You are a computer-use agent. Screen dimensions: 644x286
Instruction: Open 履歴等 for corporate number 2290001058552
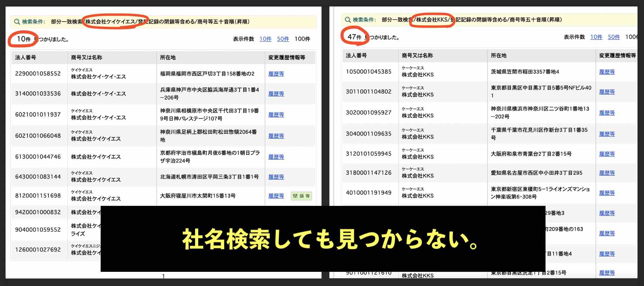point(276,74)
